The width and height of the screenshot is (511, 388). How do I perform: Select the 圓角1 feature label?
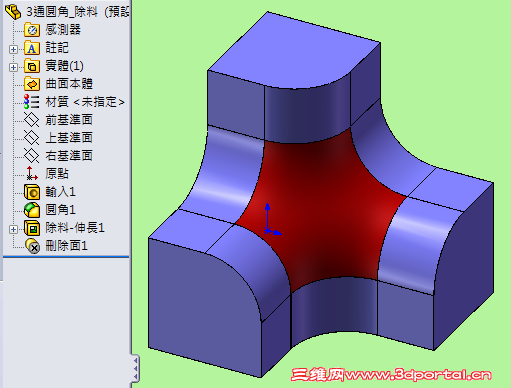tap(60, 210)
